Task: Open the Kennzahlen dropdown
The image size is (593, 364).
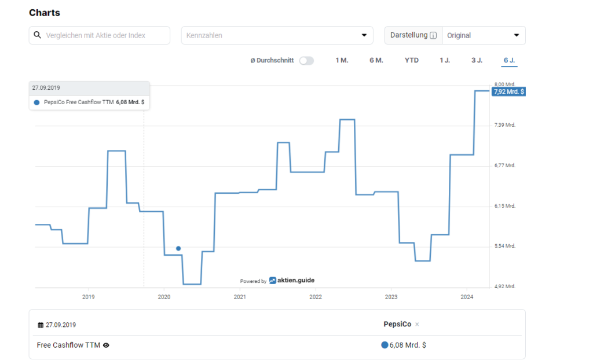Action: coord(277,35)
